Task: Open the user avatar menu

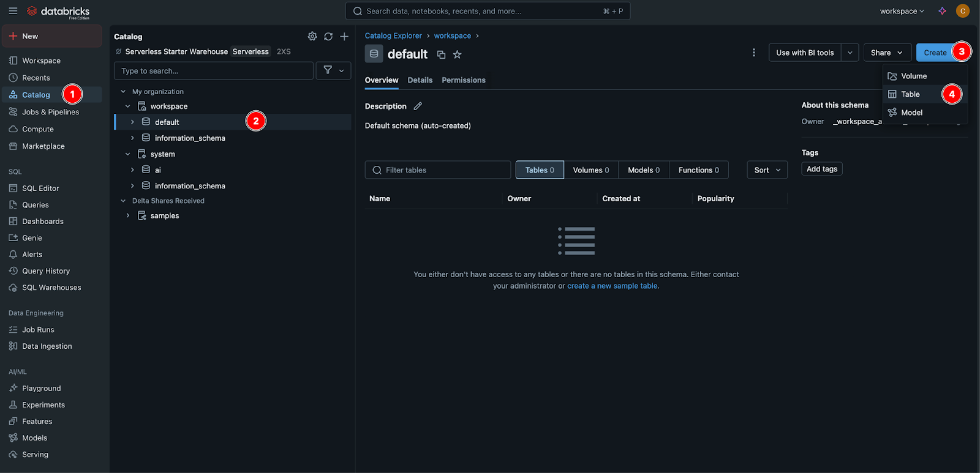Action: tap(963, 11)
